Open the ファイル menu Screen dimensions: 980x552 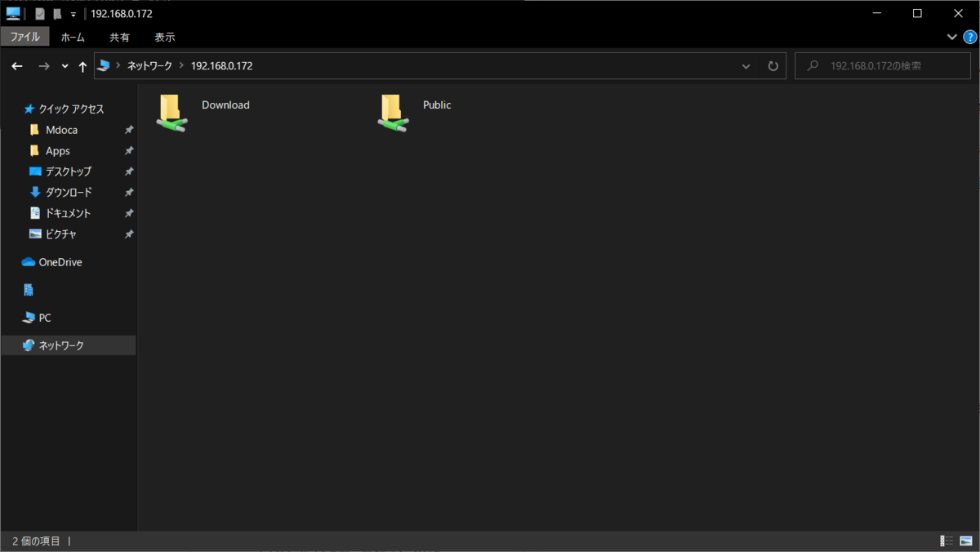(24, 37)
